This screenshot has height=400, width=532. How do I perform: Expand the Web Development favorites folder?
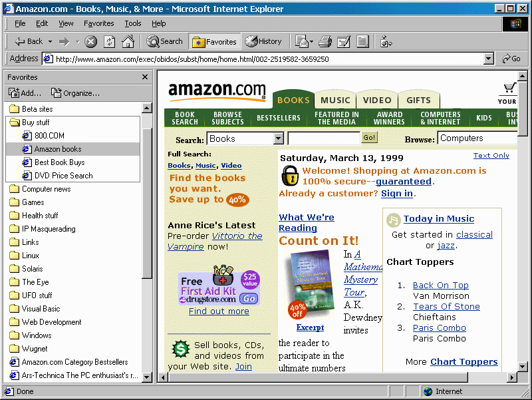(x=51, y=322)
